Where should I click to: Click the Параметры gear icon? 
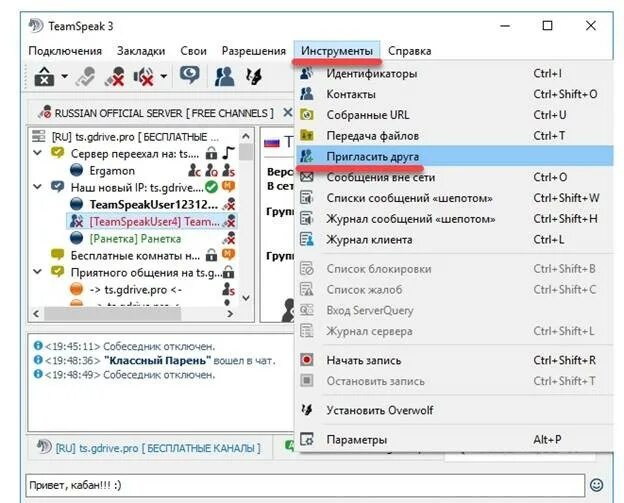[x=307, y=439]
